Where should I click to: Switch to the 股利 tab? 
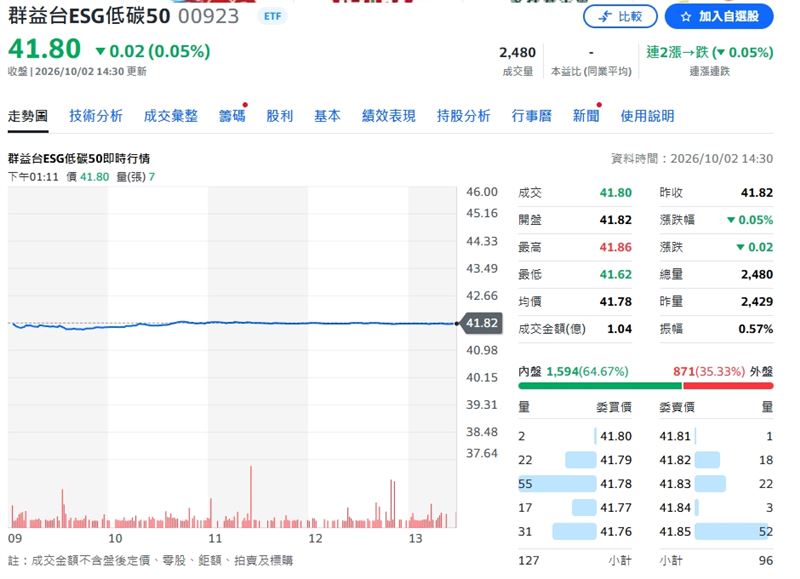coord(280,116)
